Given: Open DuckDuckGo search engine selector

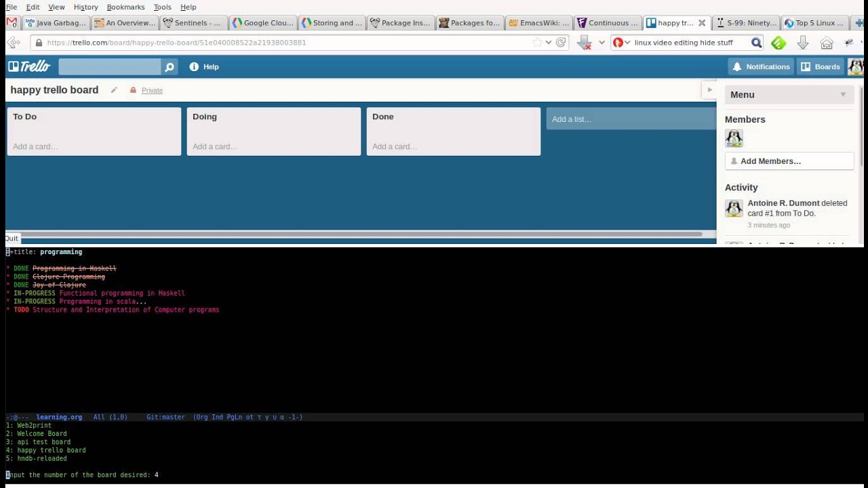Looking at the screenshot, I should (x=621, y=42).
